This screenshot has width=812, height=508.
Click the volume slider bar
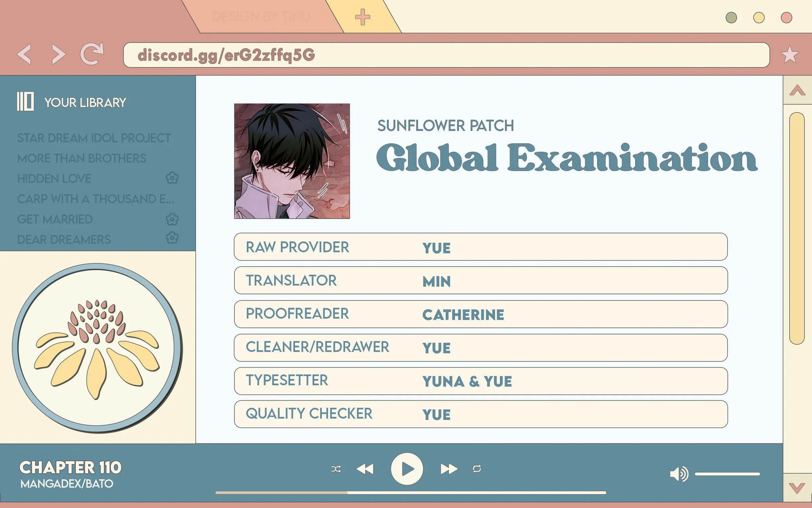tap(727, 474)
